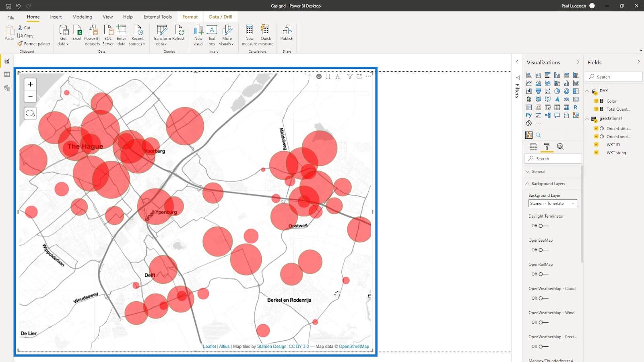The image size is (644, 362).
Task: Create a Quick measure
Action: pyautogui.click(x=266, y=35)
